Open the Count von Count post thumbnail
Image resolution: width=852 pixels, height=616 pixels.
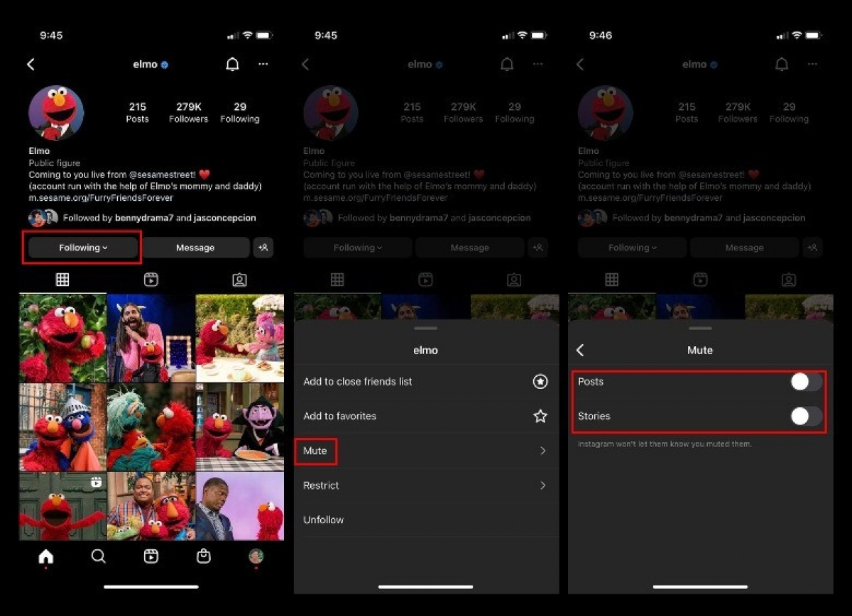[x=239, y=427]
